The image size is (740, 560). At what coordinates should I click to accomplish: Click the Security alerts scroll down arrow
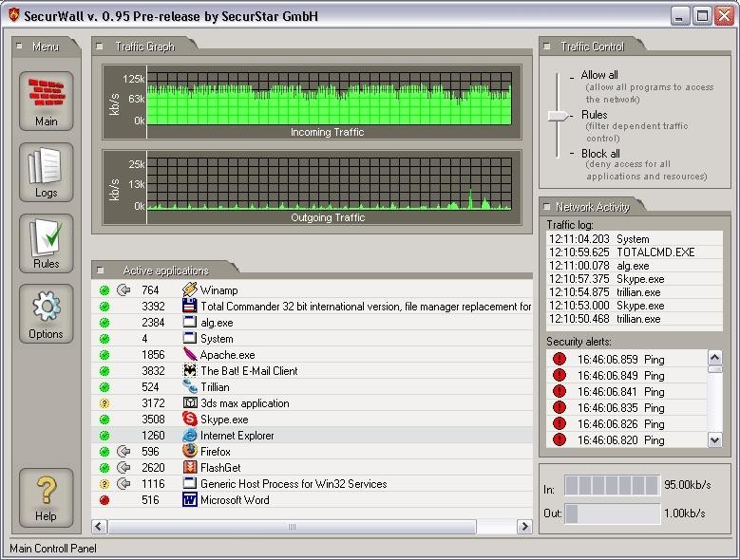[714, 440]
